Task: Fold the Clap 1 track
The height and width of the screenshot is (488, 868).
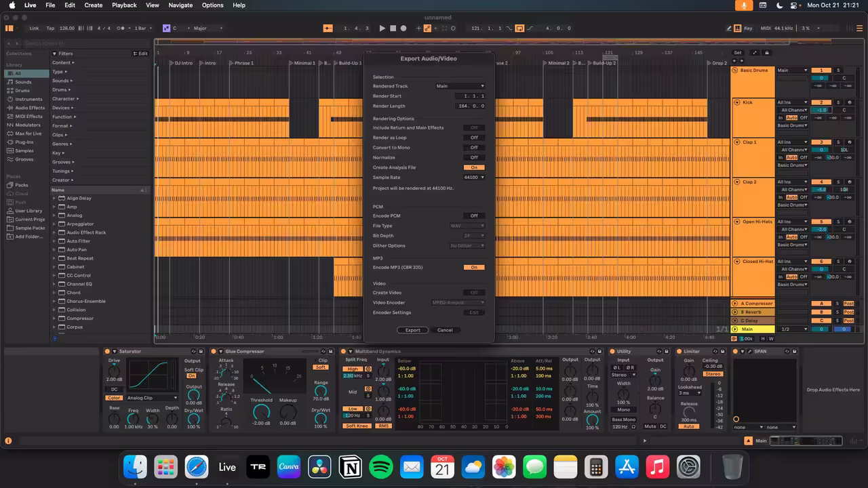Action: coord(737,142)
